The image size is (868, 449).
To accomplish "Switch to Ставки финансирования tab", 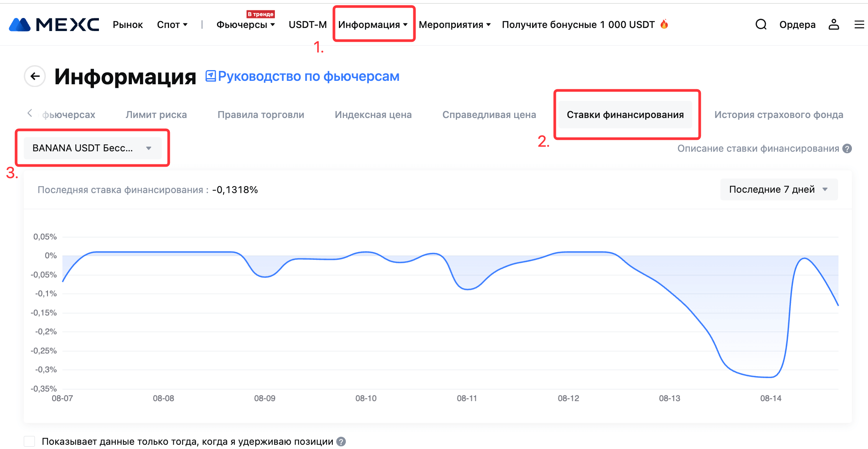I will click(625, 115).
